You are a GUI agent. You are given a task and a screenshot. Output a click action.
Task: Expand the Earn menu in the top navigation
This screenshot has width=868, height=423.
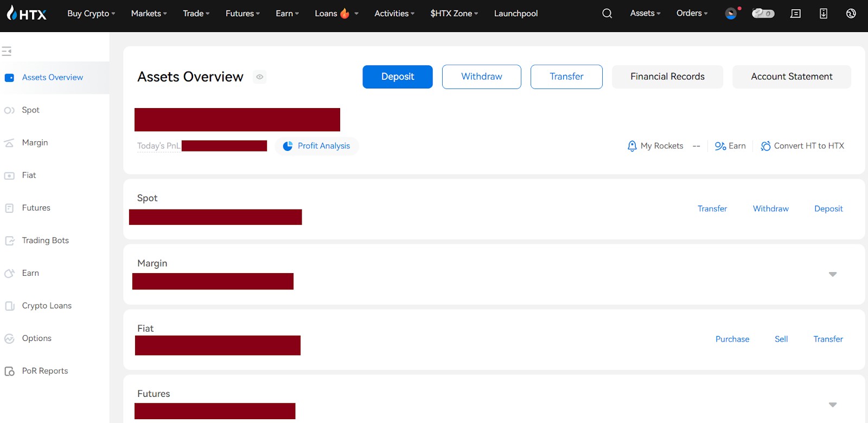288,14
